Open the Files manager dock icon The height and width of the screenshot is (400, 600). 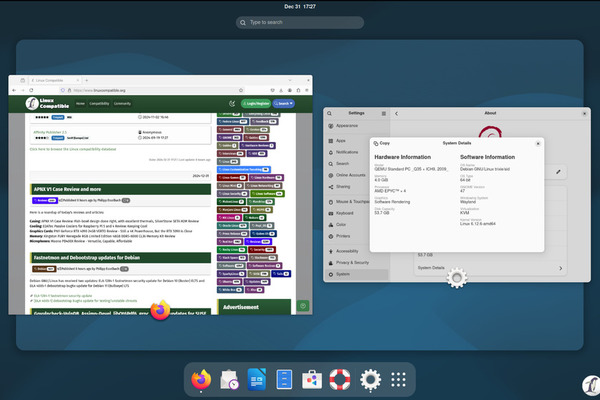(x=284, y=380)
